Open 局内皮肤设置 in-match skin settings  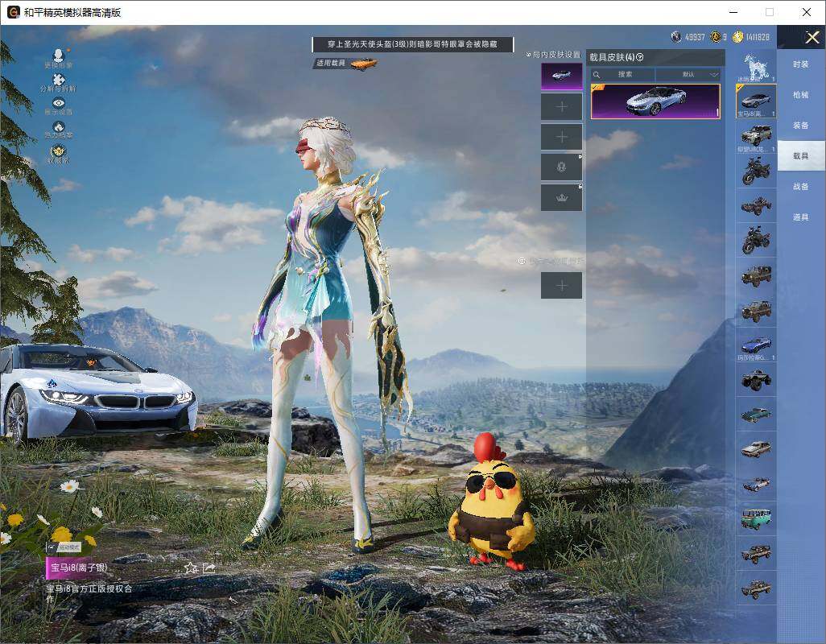(553, 55)
